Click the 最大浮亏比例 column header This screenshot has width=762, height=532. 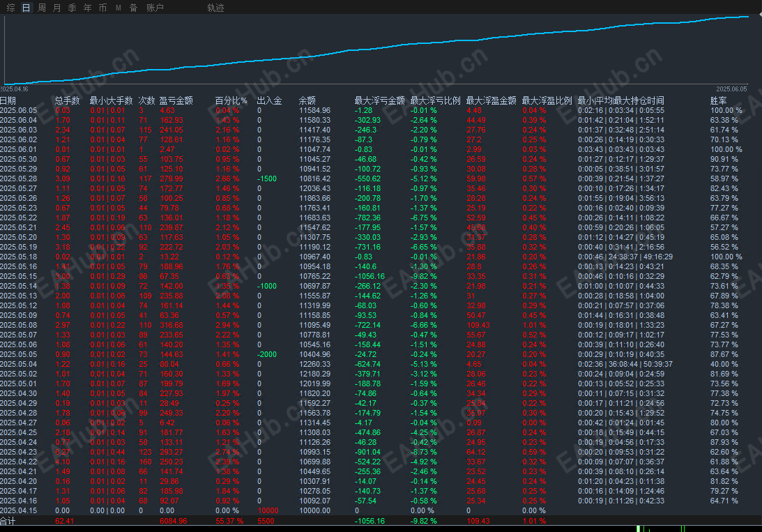point(436,100)
